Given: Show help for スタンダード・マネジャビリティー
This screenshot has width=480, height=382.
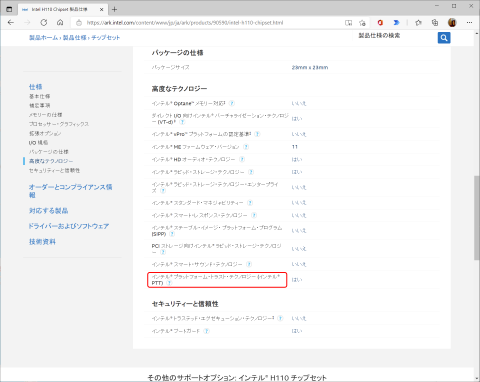Looking at the screenshot, I should pos(250,203).
